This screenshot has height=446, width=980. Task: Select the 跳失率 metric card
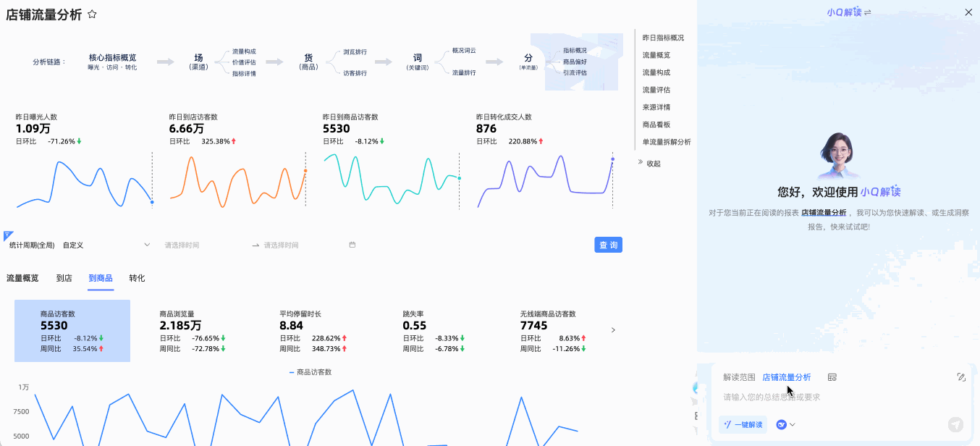click(x=434, y=331)
